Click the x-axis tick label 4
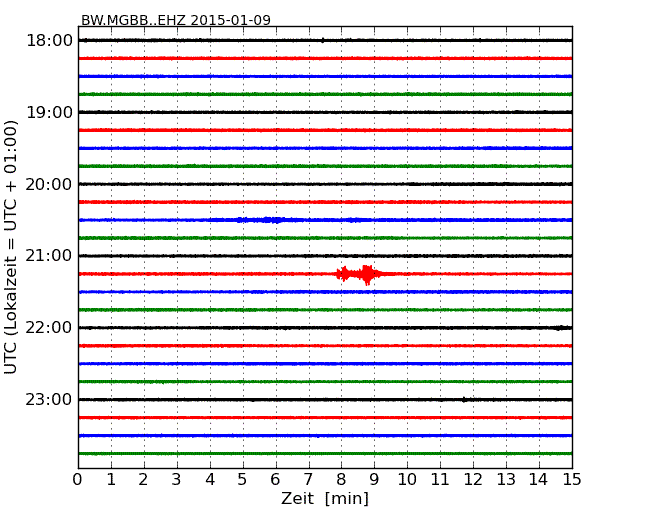 click(x=209, y=480)
